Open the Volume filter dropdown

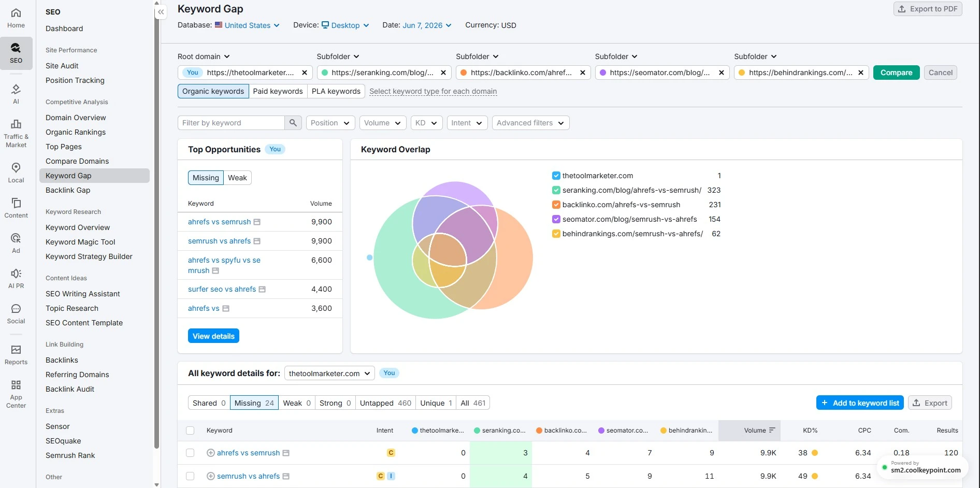383,123
